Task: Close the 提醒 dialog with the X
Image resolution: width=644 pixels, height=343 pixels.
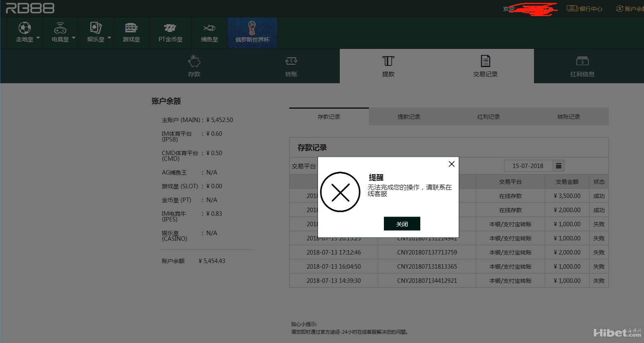Action: [x=451, y=164]
